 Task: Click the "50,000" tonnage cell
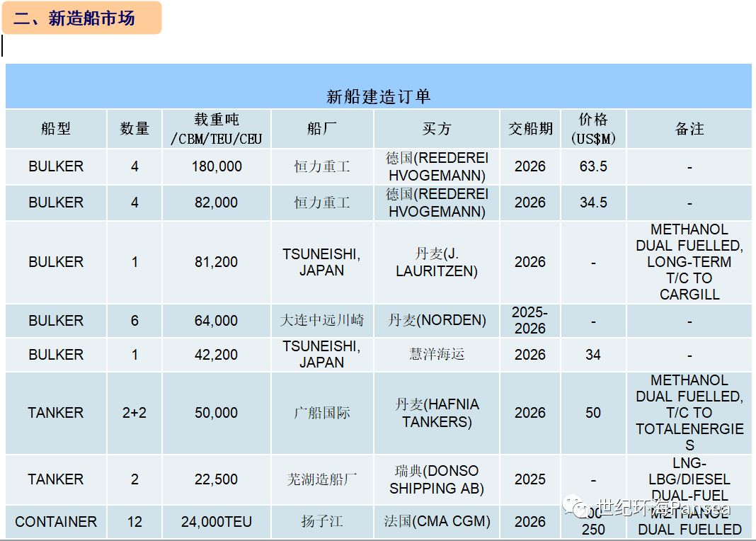[217, 413]
